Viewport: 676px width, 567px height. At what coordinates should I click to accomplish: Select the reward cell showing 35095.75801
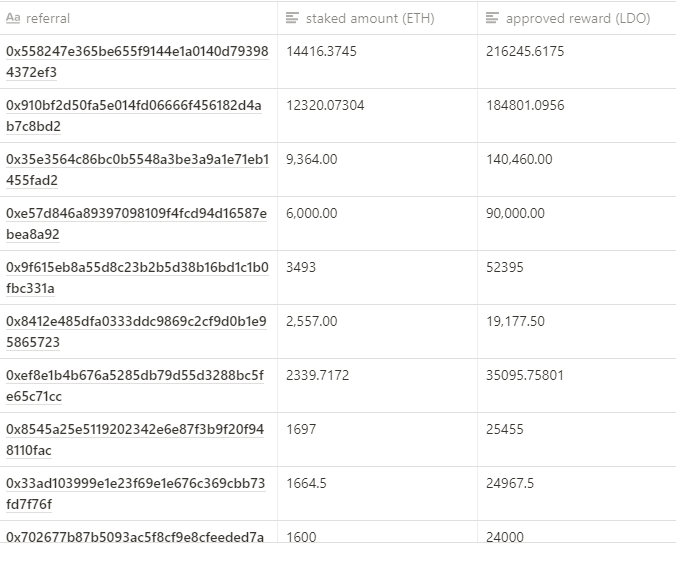click(x=577, y=385)
